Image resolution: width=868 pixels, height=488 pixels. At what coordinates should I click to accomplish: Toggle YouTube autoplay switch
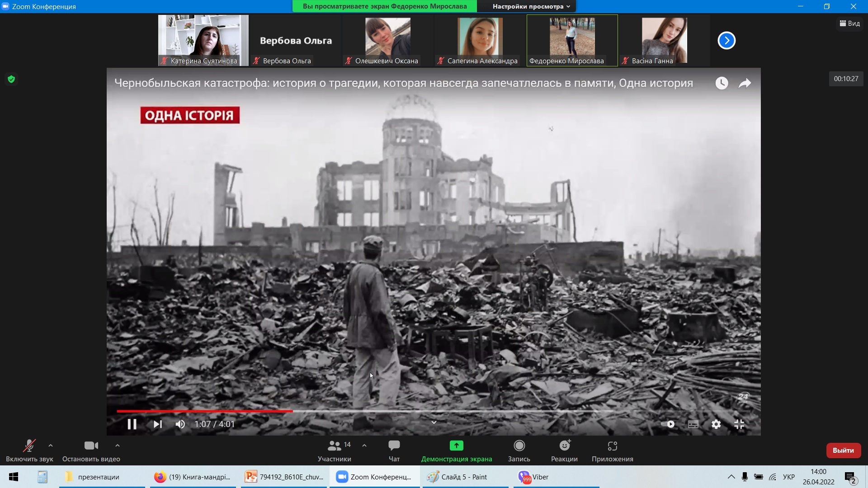pos(668,424)
